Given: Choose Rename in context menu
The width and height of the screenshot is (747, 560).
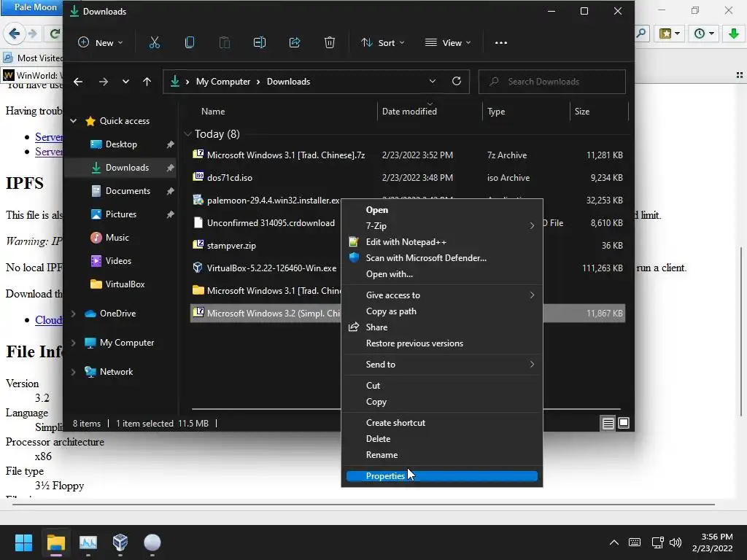Looking at the screenshot, I should (441, 455).
